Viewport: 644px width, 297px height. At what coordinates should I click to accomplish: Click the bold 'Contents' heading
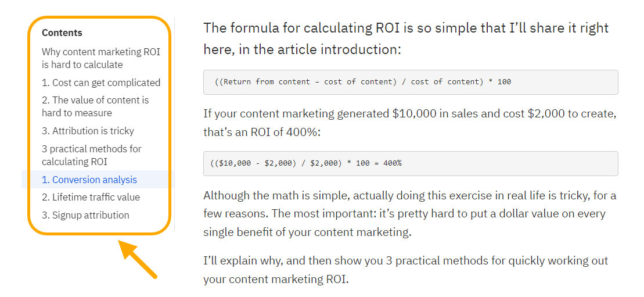pyautogui.click(x=62, y=33)
